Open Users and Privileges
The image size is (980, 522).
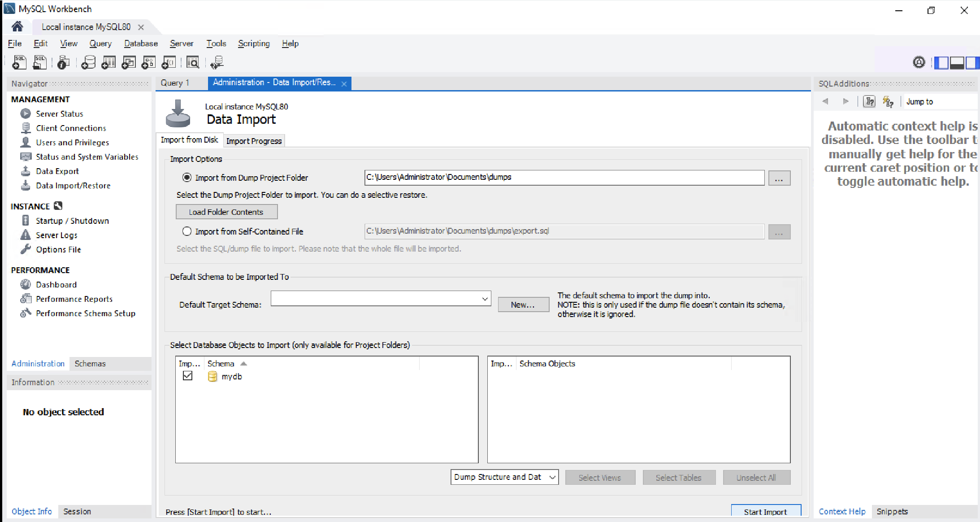tap(73, 143)
